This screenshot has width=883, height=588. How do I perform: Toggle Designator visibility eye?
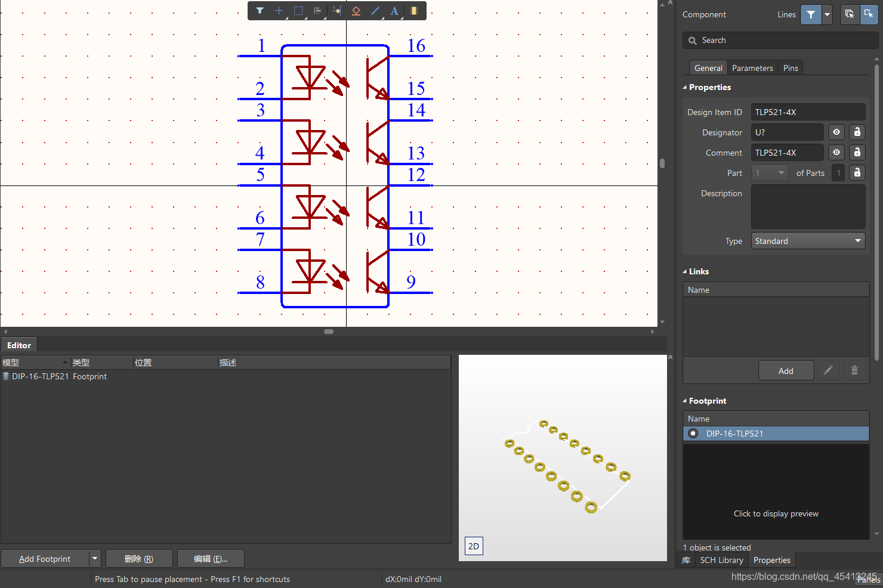(x=836, y=132)
